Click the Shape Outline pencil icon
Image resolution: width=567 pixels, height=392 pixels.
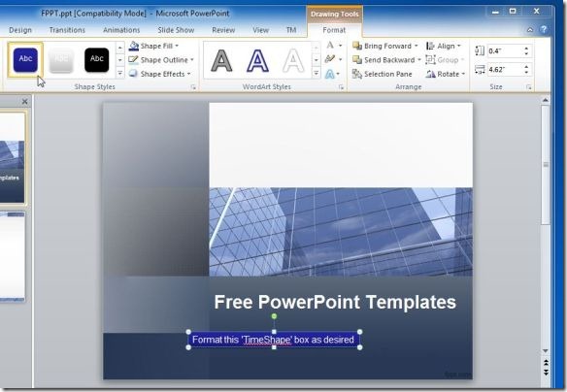click(133, 59)
